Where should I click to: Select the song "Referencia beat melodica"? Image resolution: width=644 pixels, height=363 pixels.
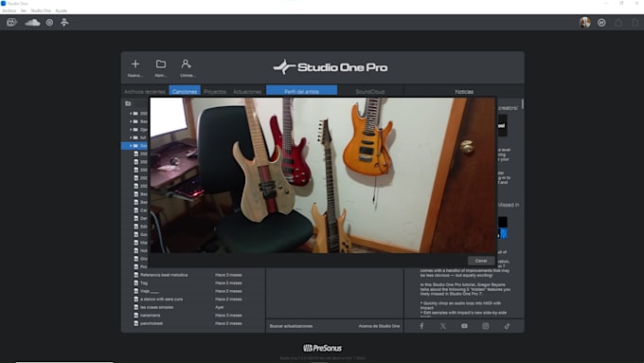164,275
